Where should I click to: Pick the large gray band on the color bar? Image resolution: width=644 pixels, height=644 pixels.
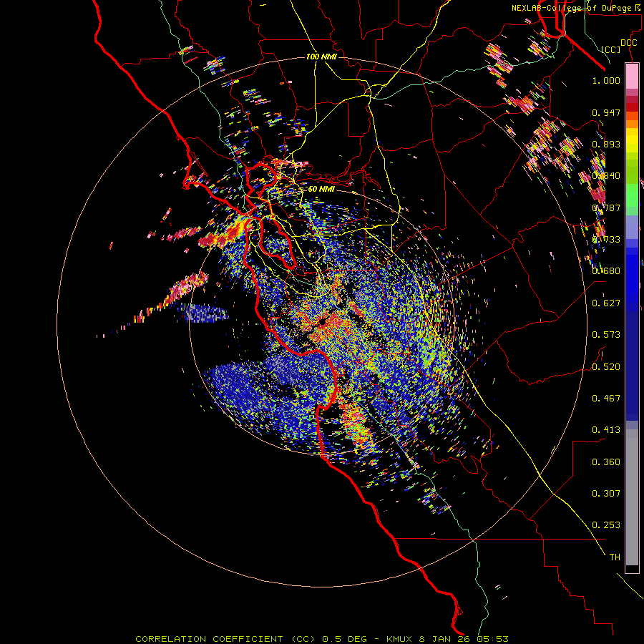632,497
